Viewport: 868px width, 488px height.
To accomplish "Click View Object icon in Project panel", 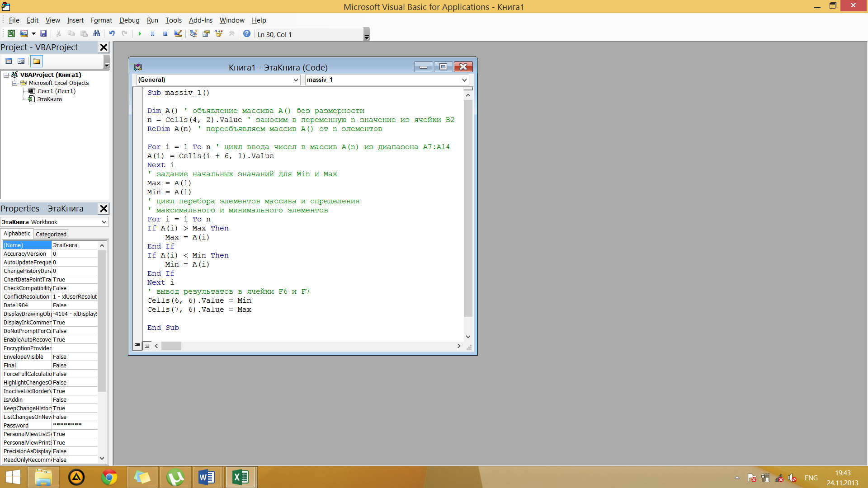I will pos(21,61).
